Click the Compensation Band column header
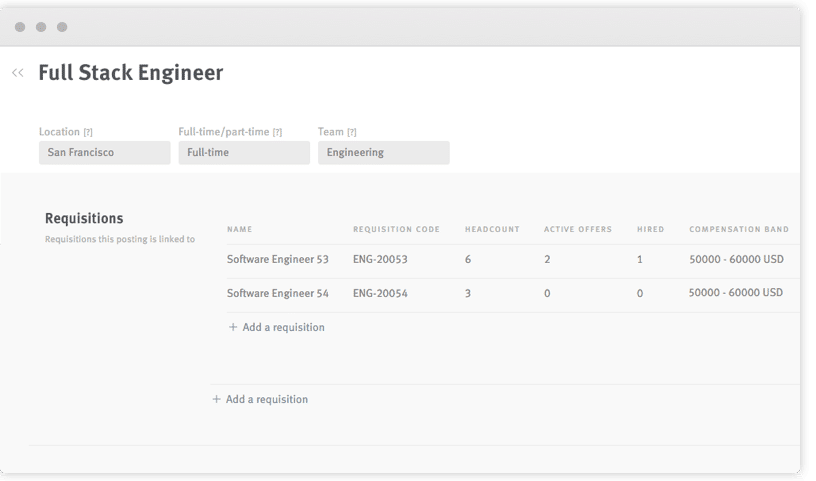816x481 pixels. click(x=739, y=229)
